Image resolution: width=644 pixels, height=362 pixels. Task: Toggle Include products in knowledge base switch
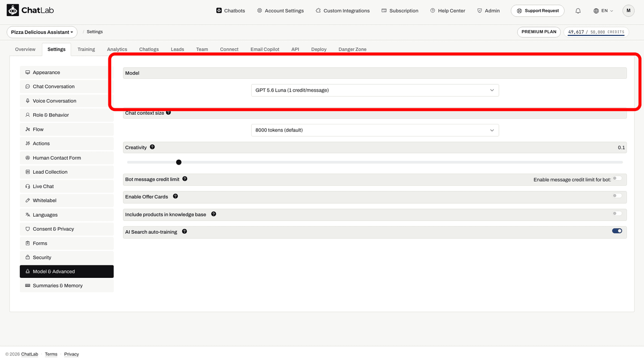[x=617, y=213]
